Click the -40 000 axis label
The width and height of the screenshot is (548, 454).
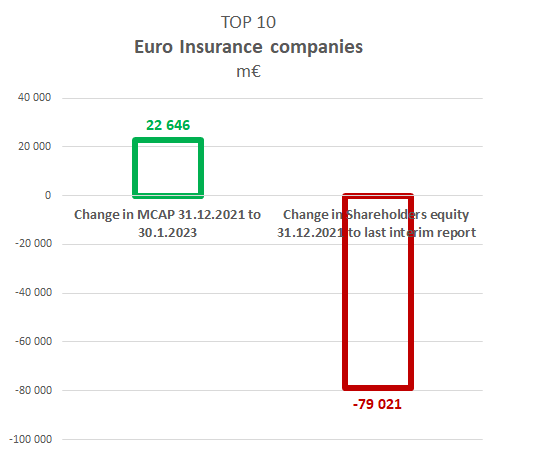pos(34,292)
